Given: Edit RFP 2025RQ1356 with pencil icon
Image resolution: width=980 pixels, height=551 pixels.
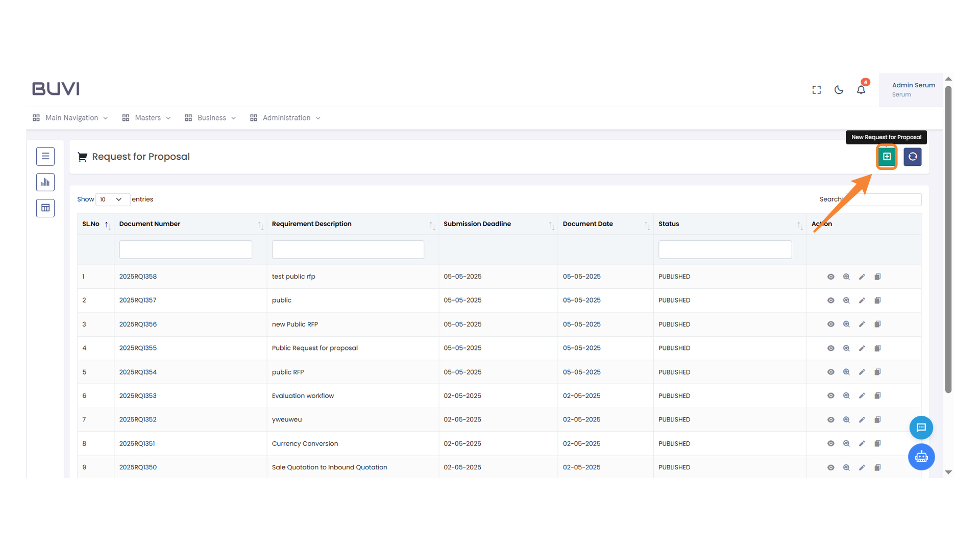Looking at the screenshot, I should (x=862, y=324).
